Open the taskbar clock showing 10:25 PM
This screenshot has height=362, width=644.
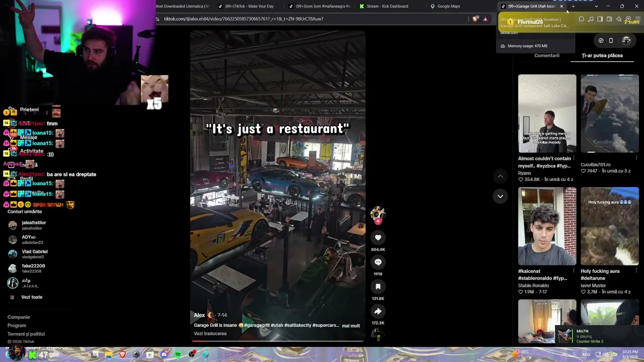(630, 354)
